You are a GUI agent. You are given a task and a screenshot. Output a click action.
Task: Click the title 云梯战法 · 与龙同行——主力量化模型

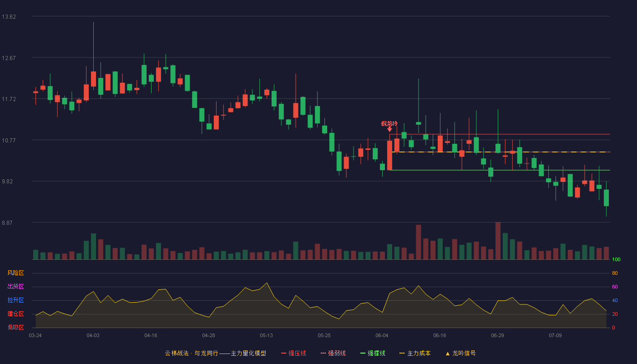point(215,353)
